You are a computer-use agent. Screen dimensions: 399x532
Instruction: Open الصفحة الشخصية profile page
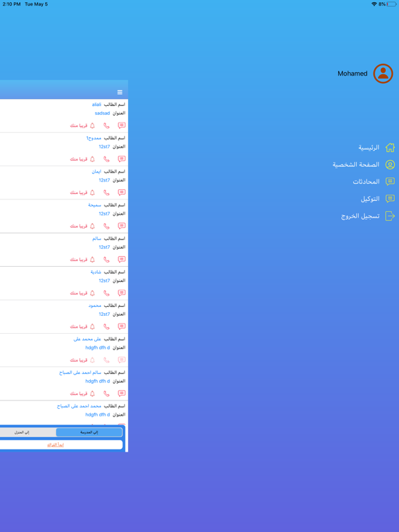(x=364, y=165)
